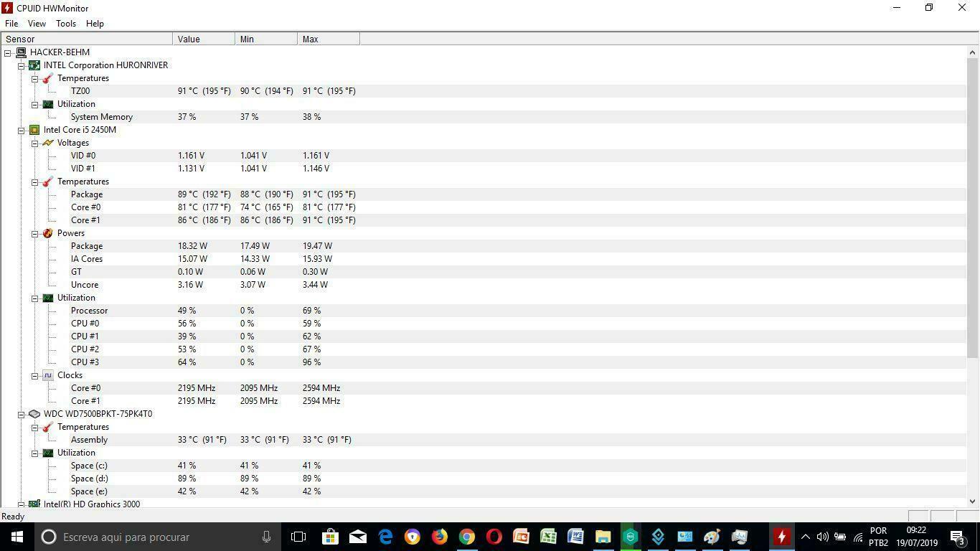
Task: Click the 18.32 W Package power value
Action: pos(192,246)
